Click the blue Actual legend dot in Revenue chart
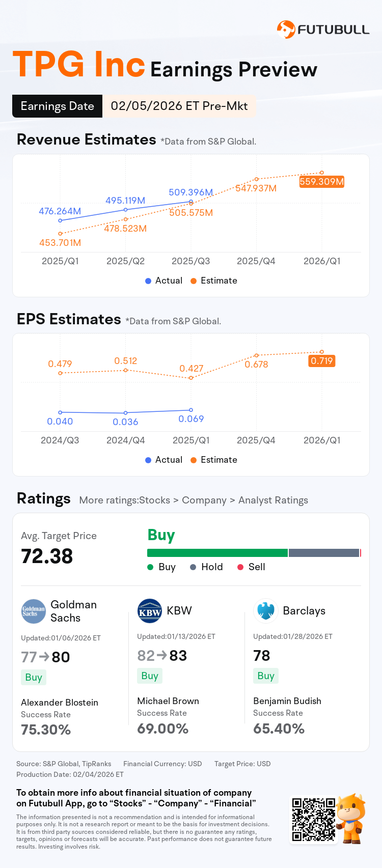 (148, 281)
